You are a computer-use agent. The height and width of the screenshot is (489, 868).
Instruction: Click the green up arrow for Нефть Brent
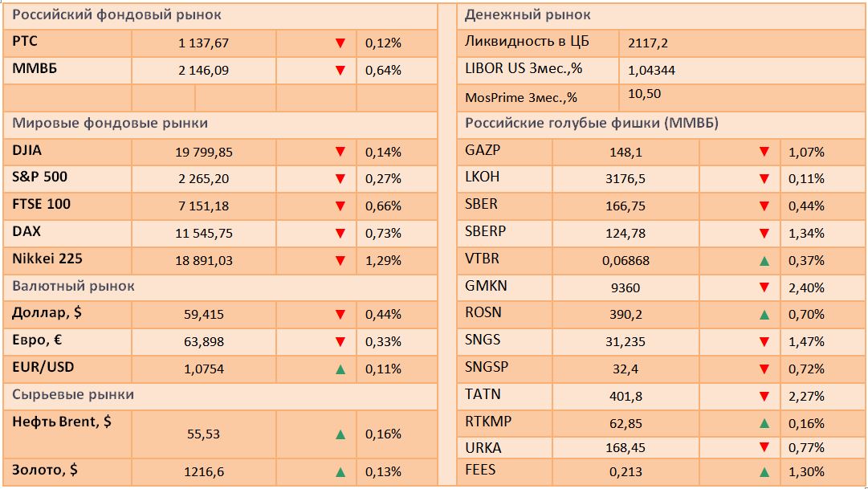click(340, 434)
